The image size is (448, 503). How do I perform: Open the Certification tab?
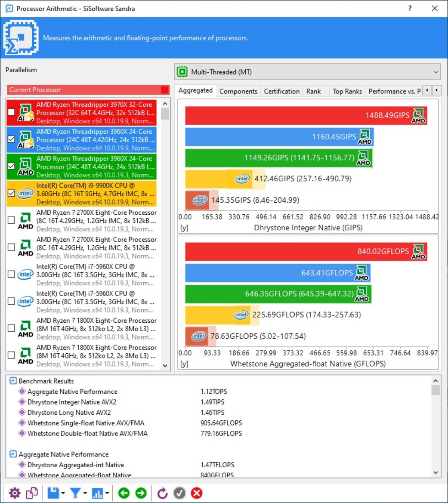point(282,91)
